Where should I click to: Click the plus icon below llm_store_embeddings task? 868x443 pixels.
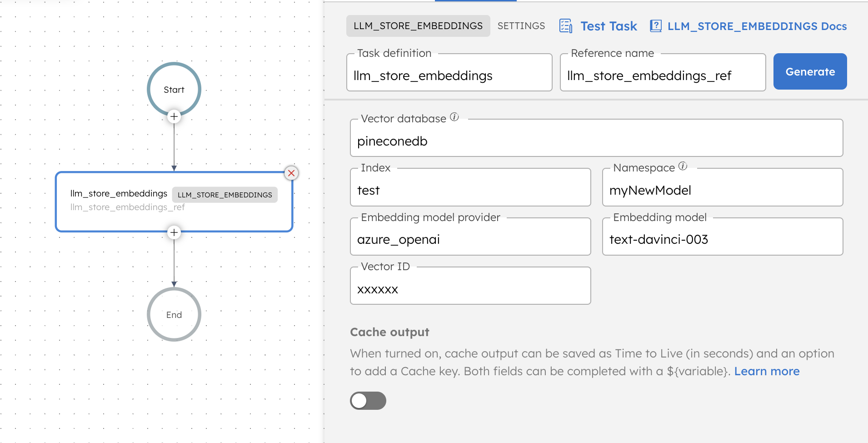(174, 232)
